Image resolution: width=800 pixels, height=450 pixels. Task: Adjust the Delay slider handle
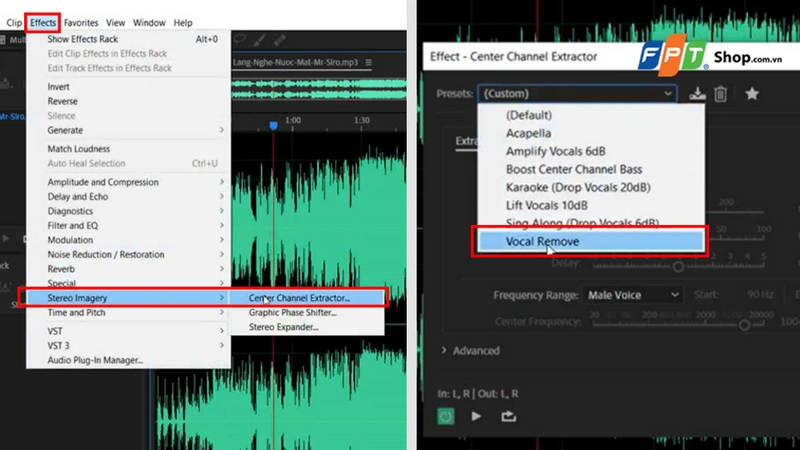678,266
